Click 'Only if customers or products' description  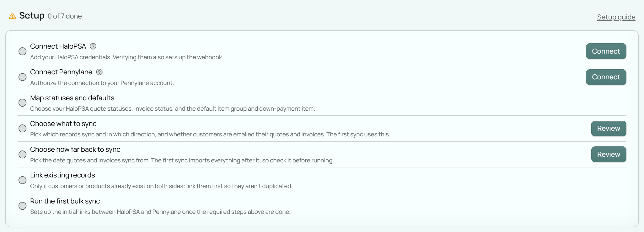[161, 186]
